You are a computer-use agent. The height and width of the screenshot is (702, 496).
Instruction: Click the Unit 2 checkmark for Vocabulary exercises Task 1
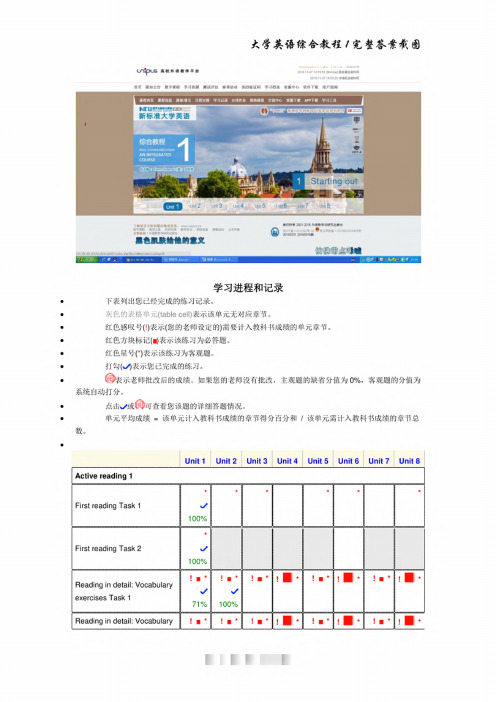click(235, 591)
